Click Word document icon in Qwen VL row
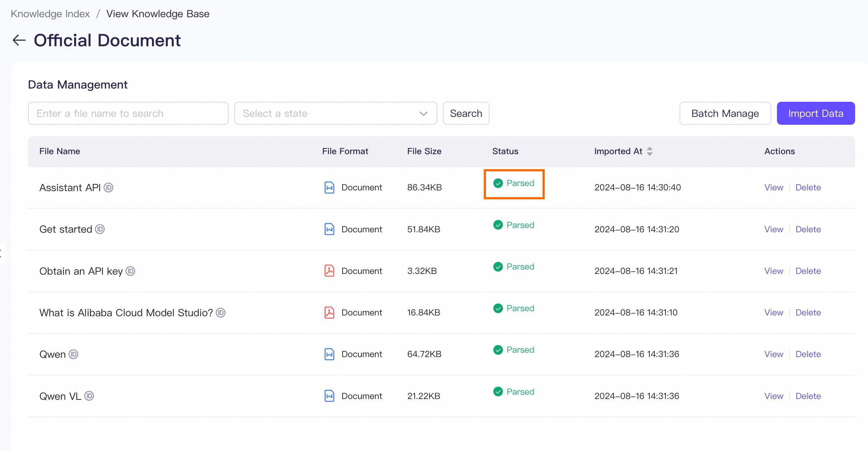 [x=329, y=396]
